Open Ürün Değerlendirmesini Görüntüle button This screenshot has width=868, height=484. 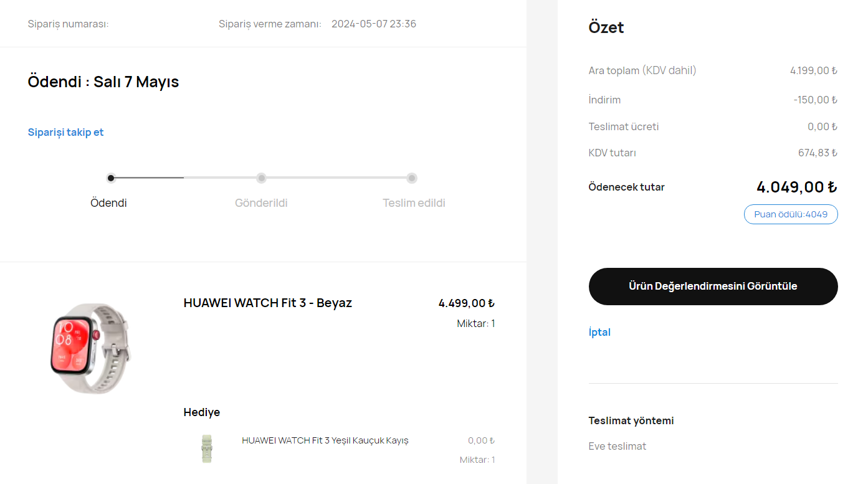pyautogui.click(x=713, y=287)
